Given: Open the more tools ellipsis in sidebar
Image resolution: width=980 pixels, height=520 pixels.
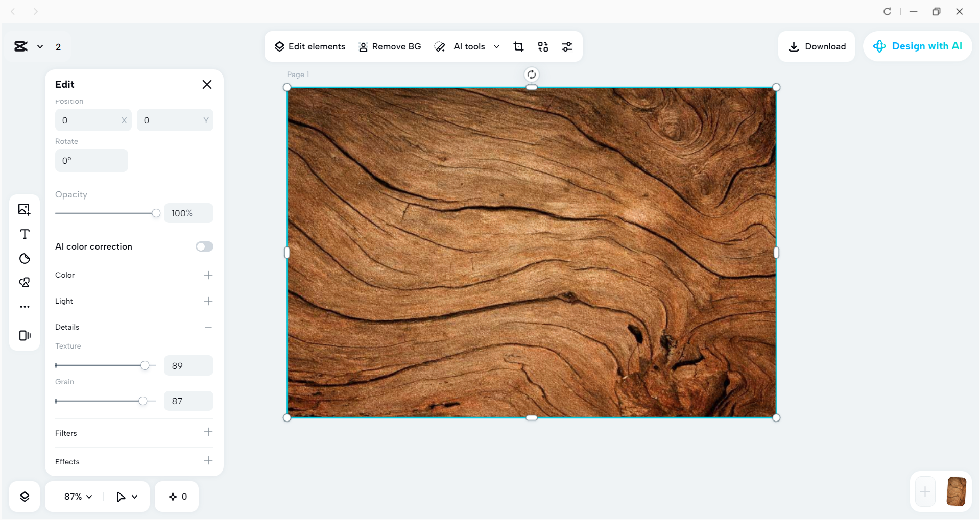Looking at the screenshot, I should point(25,307).
